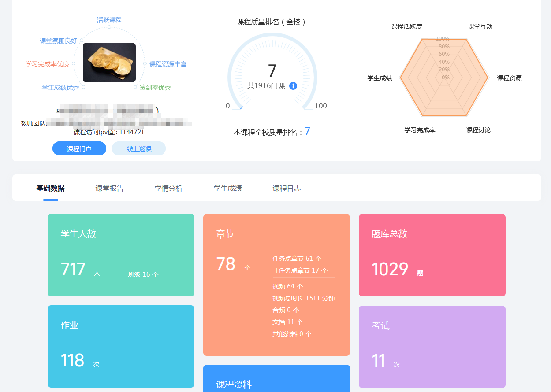Open the course cover thumbnail with gold coins
Image resolution: width=551 pixels, height=392 pixels.
click(109, 63)
